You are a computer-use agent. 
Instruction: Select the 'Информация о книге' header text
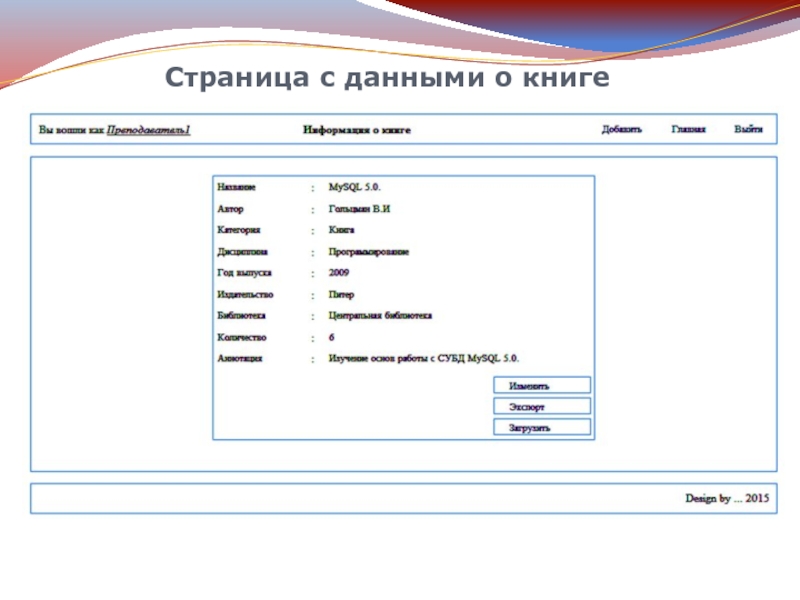coord(357,130)
